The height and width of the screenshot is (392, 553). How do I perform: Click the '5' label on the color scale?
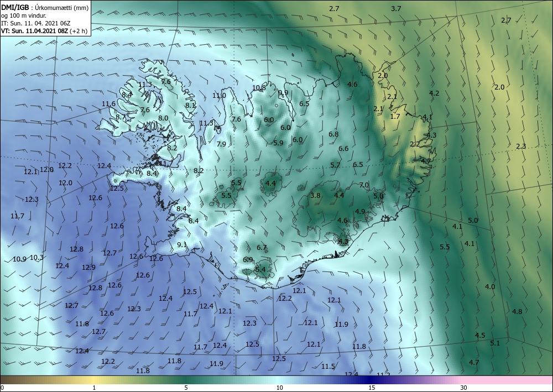[186, 388]
